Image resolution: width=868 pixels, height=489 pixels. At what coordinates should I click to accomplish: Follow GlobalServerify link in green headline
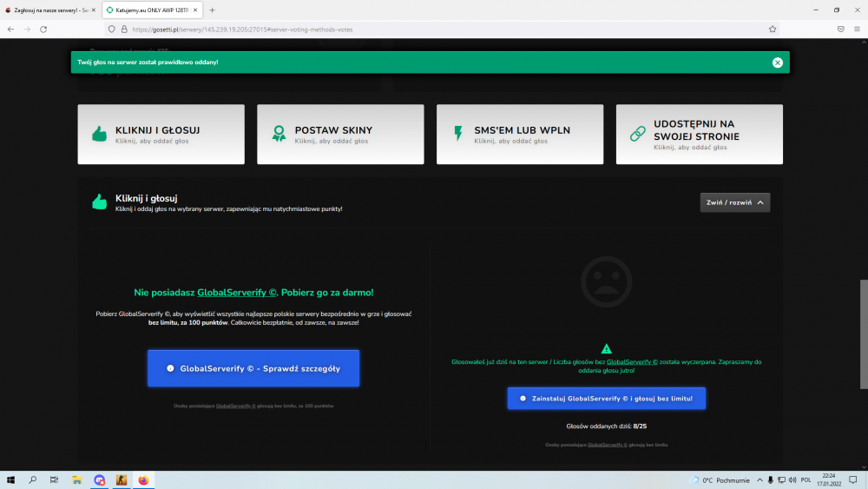coord(237,293)
